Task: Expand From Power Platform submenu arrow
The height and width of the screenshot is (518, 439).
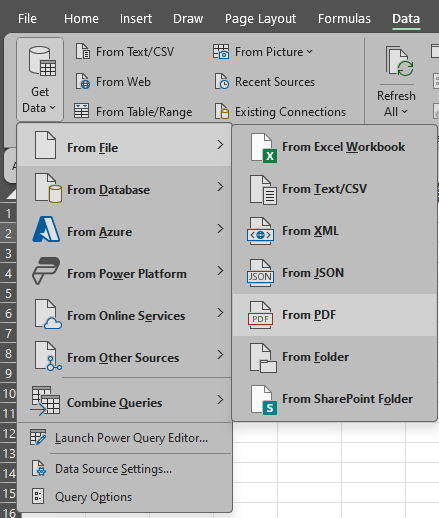Action: (220, 271)
